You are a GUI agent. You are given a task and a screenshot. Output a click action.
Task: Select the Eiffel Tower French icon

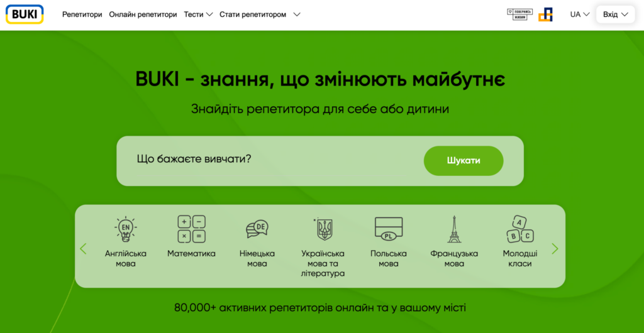tap(454, 229)
